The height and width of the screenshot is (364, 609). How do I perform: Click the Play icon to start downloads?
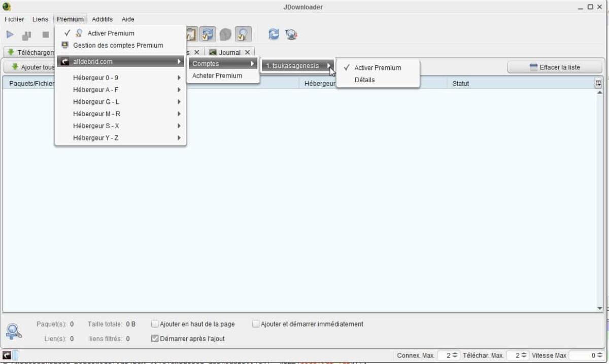point(10,34)
